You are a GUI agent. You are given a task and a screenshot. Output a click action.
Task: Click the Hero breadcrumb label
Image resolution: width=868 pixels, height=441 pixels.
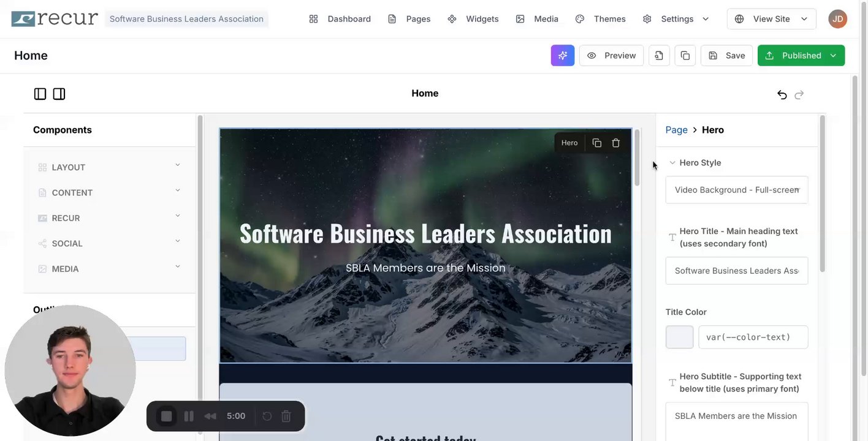point(713,130)
